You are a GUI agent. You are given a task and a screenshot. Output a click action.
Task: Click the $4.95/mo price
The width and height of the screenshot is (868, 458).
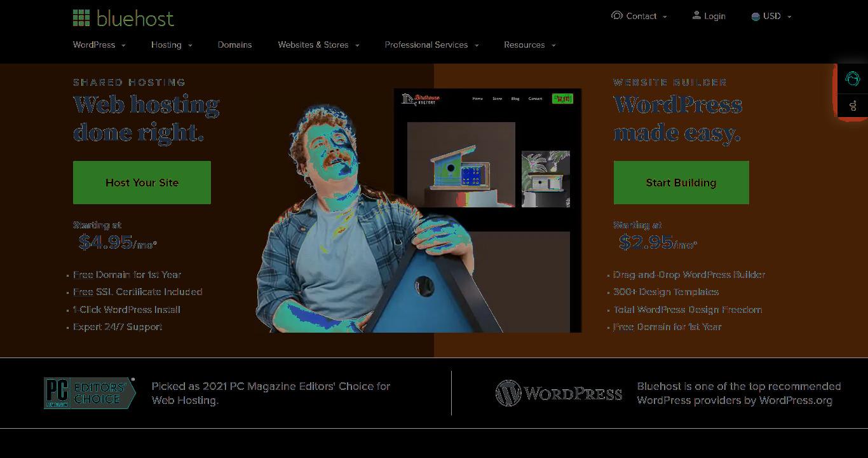coord(118,242)
